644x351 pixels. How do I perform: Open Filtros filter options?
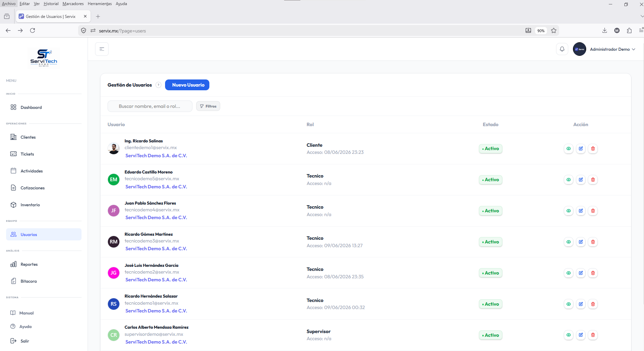[208, 106]
